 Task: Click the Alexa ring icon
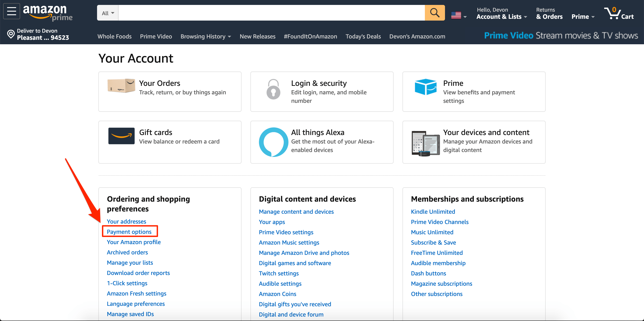pos(273,142)
